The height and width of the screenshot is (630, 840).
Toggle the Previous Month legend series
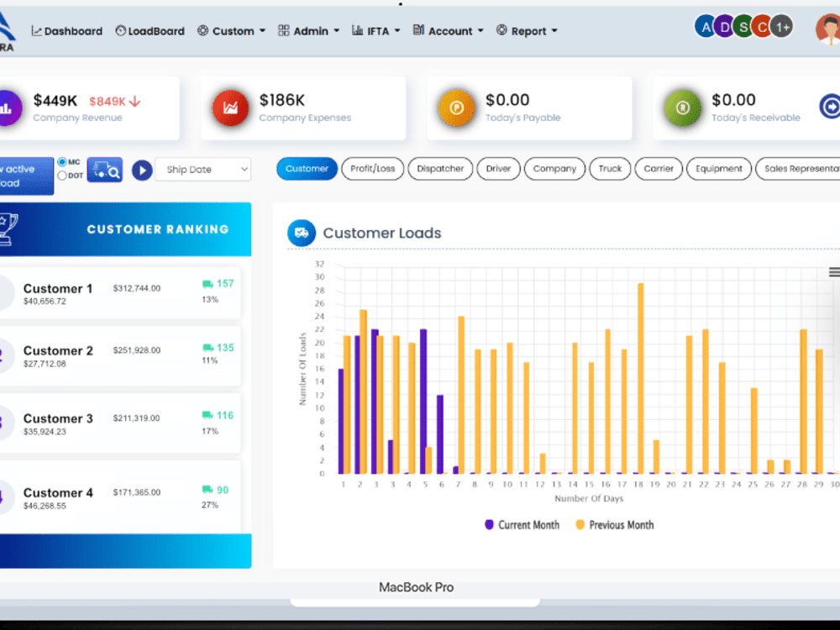point(615,525)
